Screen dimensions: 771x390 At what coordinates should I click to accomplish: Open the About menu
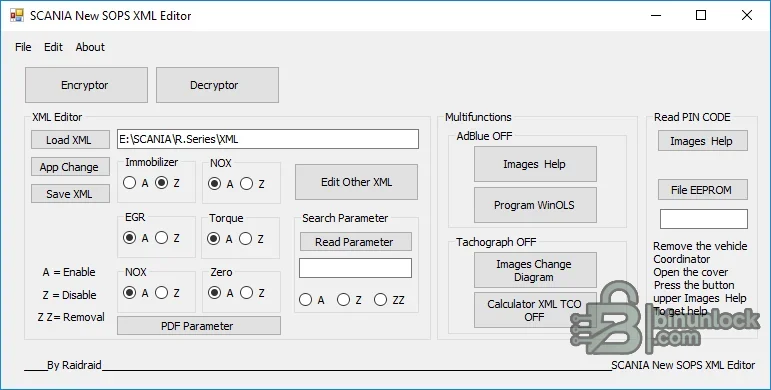(x=90, y=47)
